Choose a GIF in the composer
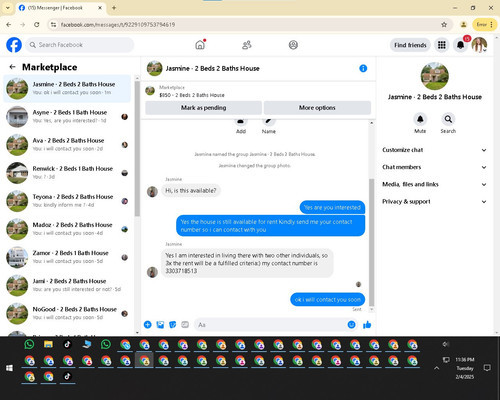500x400 pixels. (x=185, y=325)
